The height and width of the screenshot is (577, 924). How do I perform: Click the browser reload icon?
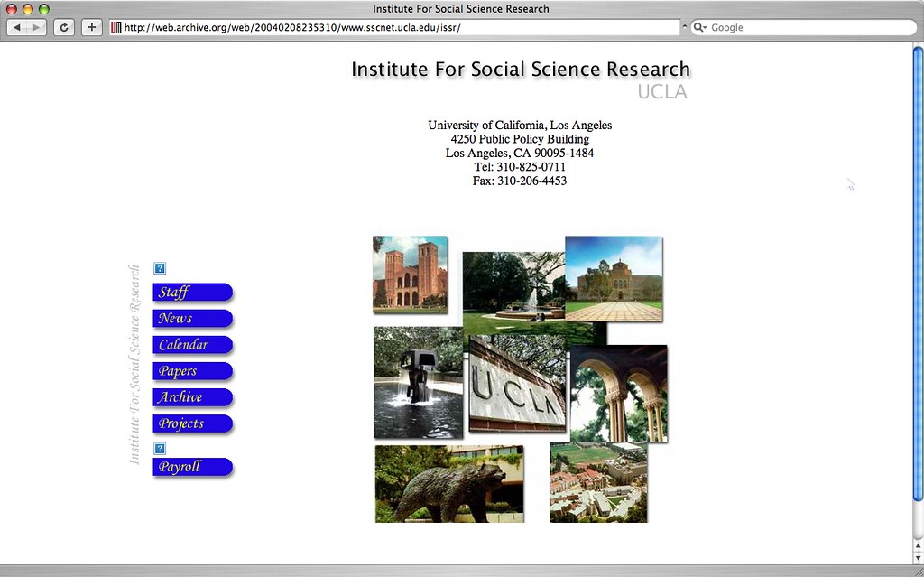[x=63, y=26]
